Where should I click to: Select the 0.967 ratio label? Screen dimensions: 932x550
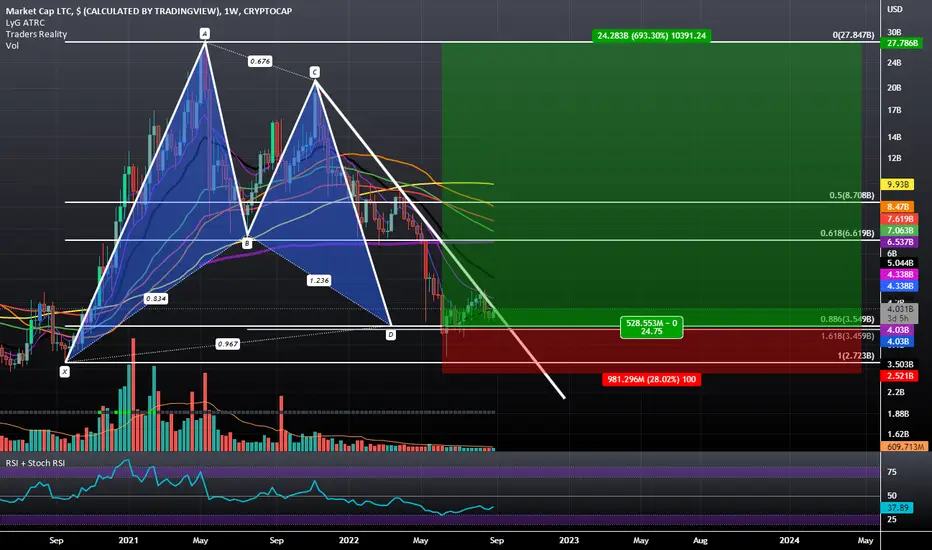[228, 344]
